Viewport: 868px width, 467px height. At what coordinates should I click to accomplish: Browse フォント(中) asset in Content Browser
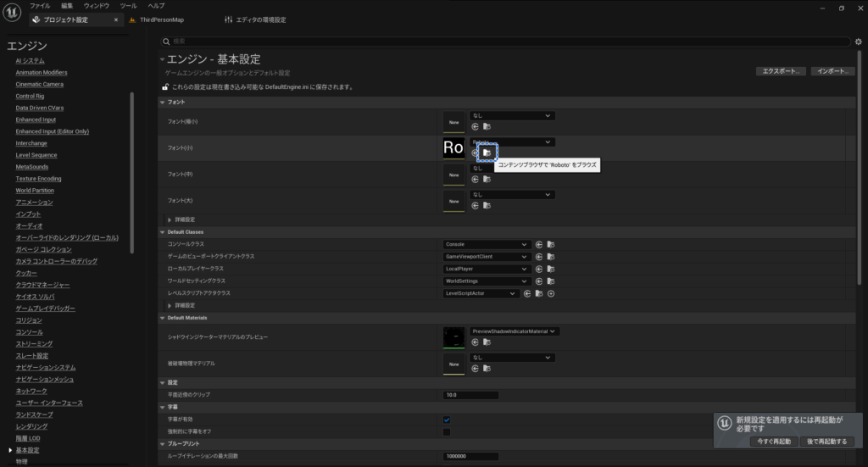(487, 180)
